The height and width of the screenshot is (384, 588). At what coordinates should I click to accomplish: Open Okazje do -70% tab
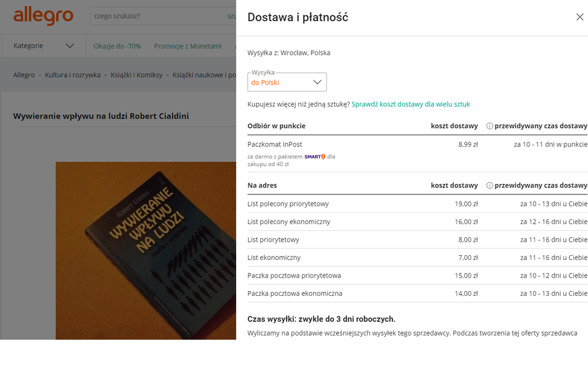(x=117, y=46)
